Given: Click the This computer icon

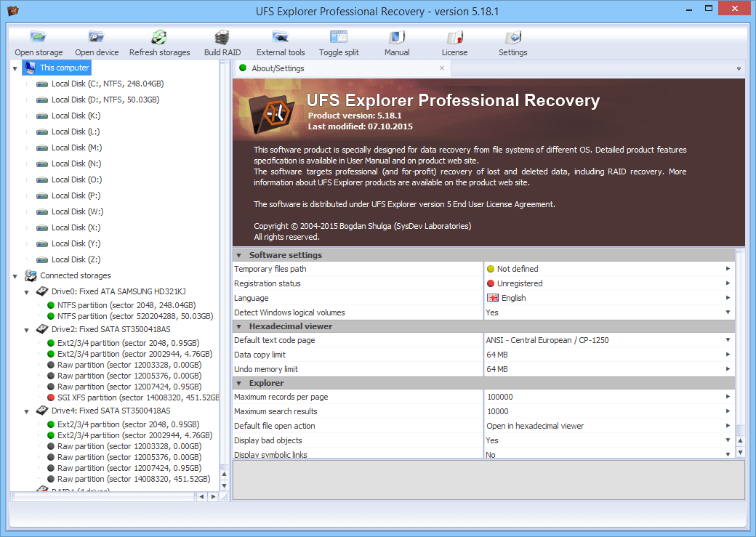Looking at the screenshot, I should [30, 68].
